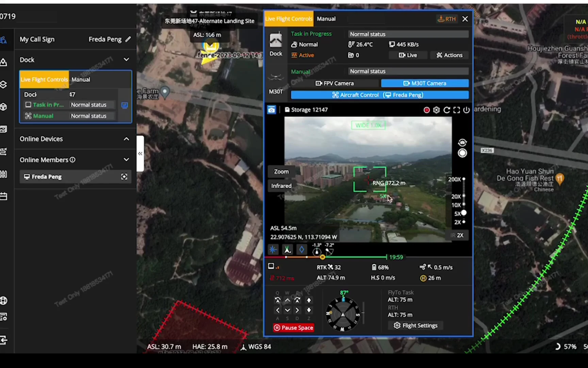Refresh the camera livestream
This screenshot has height=368, width=588.
click(447, 110)
